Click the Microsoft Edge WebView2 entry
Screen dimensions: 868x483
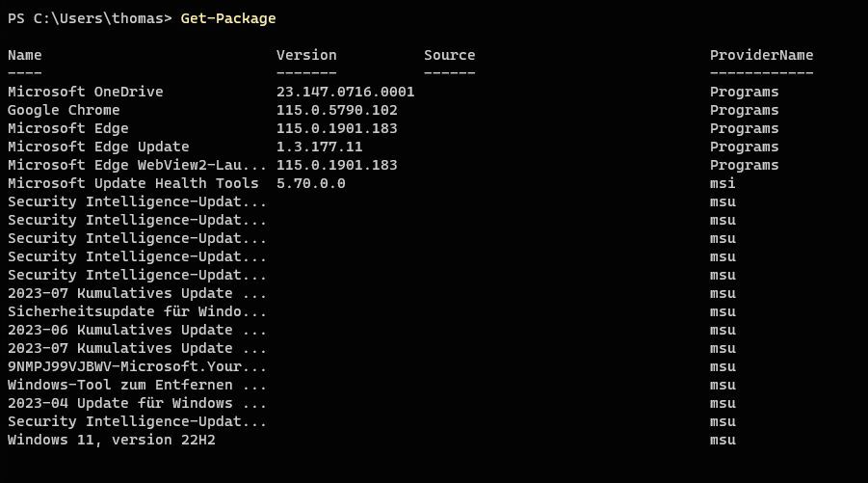click(137, 166)
